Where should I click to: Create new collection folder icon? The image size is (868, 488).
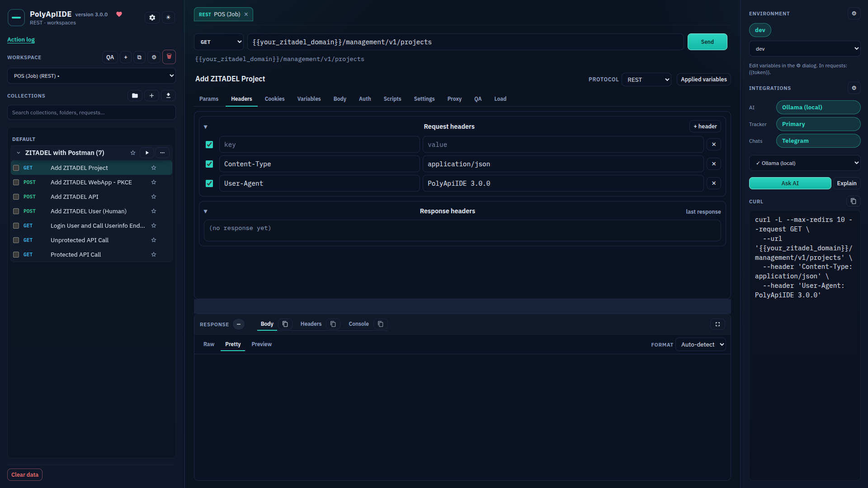click(x=135, y=96)
